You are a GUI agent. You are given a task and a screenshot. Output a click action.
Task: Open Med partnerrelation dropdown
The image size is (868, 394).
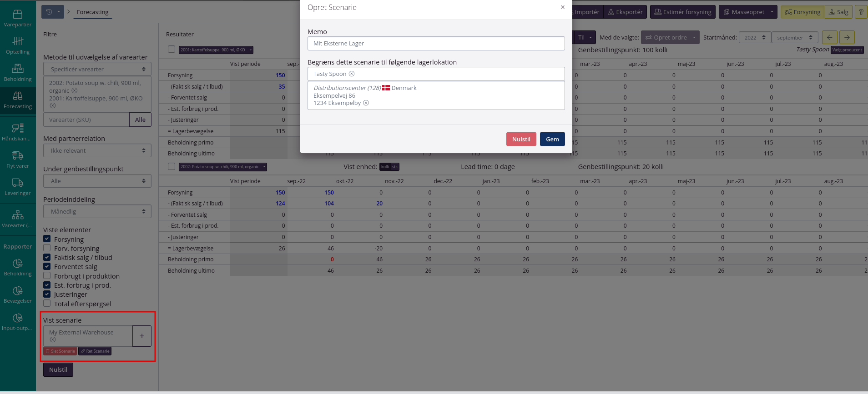97,150
